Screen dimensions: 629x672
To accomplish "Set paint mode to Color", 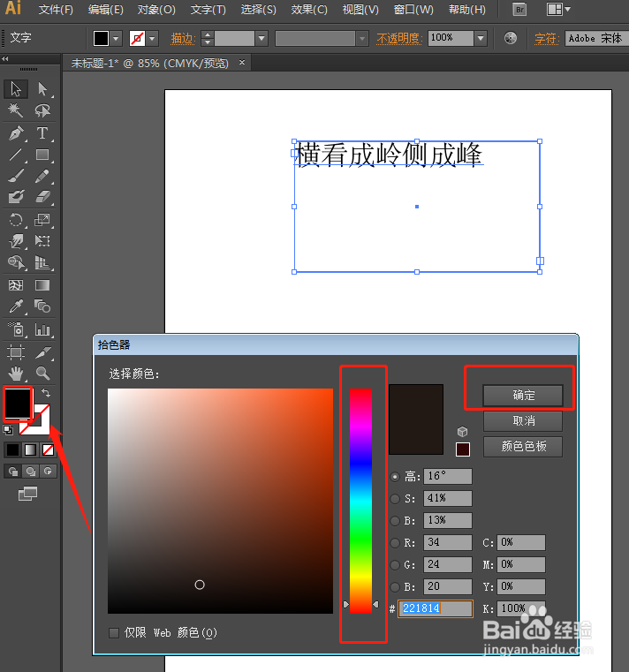I will pyautogui.click(x=12, y=449).
